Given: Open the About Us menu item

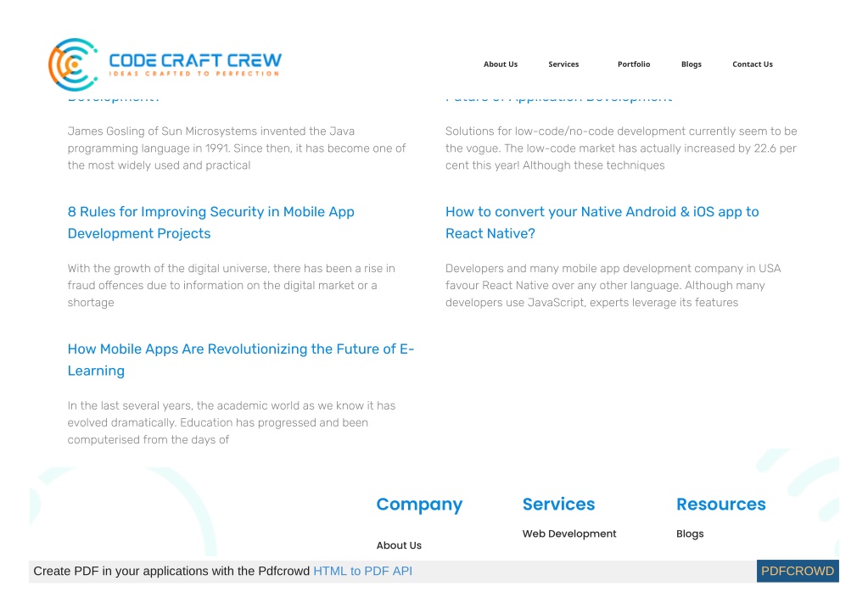Looking at the screenshot, I should (501, 64).
